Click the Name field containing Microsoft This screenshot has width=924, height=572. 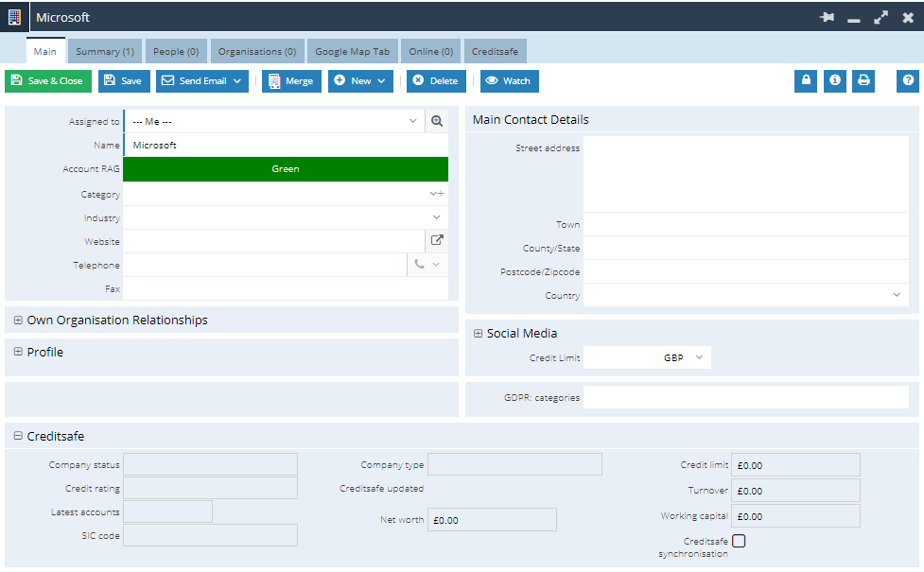pos(286,145)
